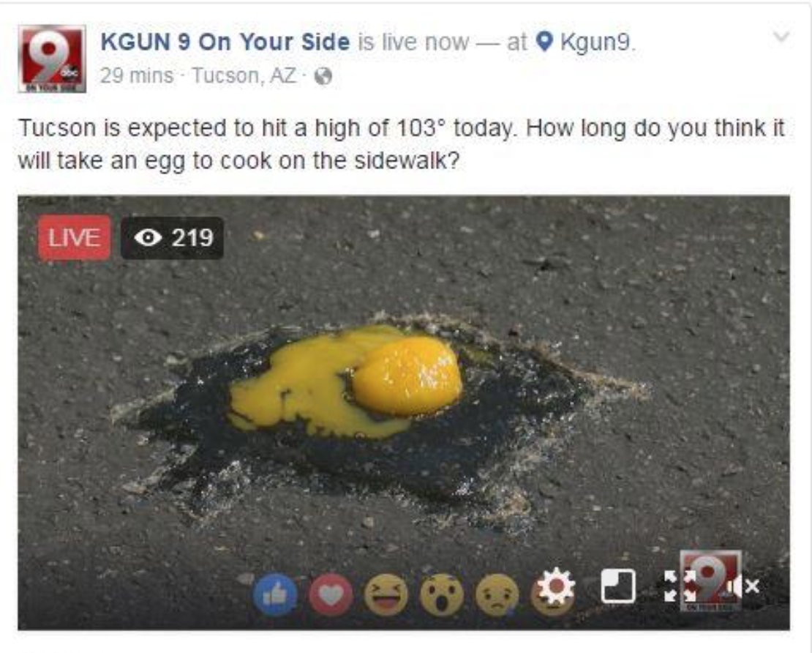Click the red LIVE badge
Viewport: 812px width, 653px height.
click(x=74, y=237)
